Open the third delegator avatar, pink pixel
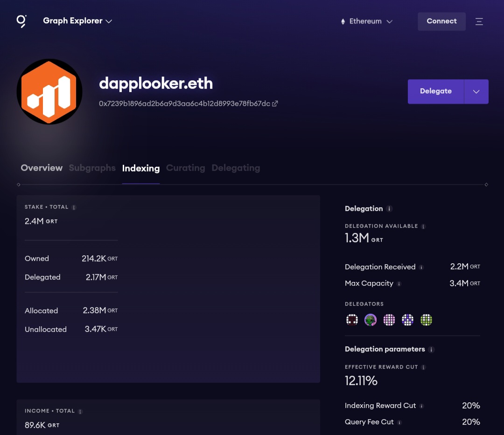Screen dimensions: 504x435 tap(389, 320)
